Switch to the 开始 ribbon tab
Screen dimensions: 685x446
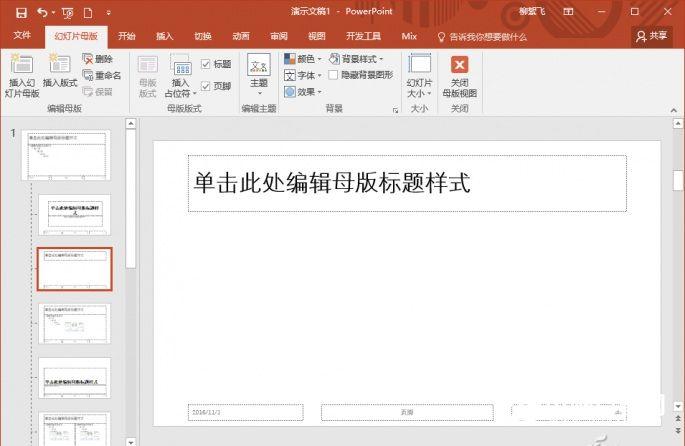click(127, 36)
